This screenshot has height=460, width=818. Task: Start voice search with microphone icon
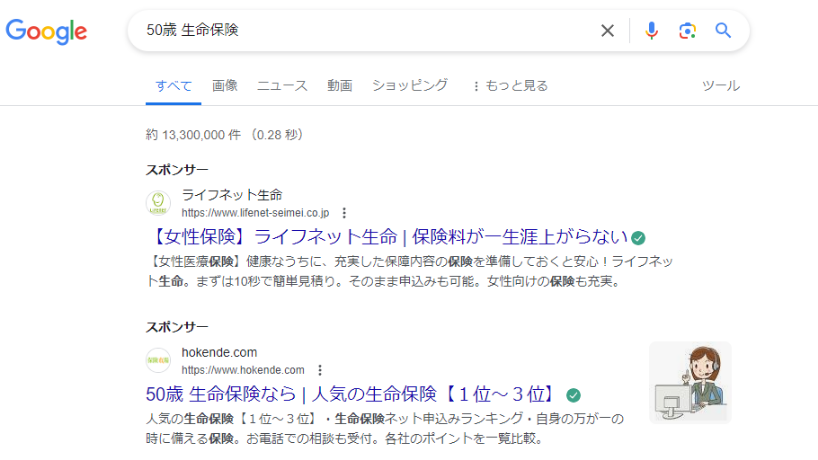pos(651,31)
